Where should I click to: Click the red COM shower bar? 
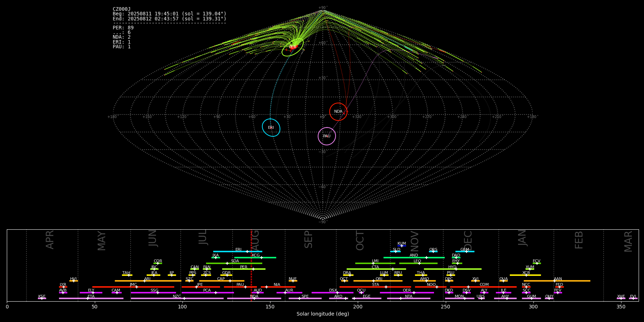pos(483,287)
